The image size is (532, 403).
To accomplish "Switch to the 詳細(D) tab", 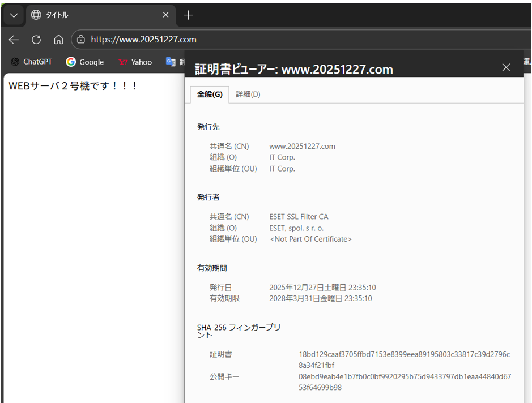I will [x=248, y=95].
